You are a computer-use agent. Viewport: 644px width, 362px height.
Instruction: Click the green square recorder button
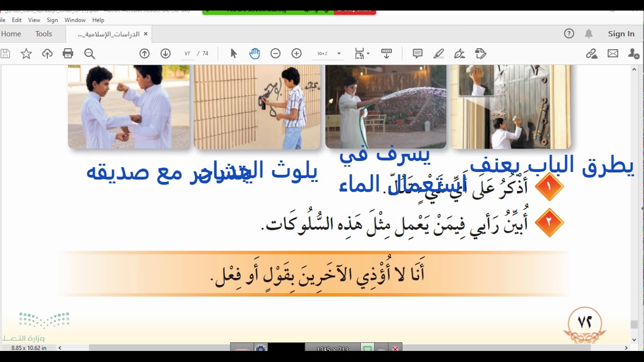[367, 348]
